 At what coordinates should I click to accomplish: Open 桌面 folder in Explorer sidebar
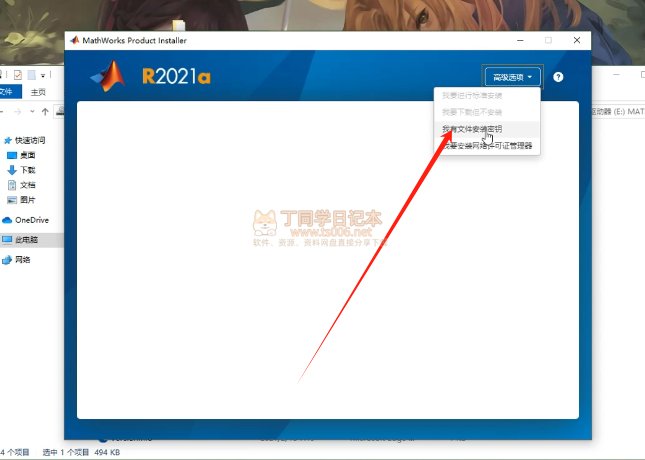click(x=28, y=156)
